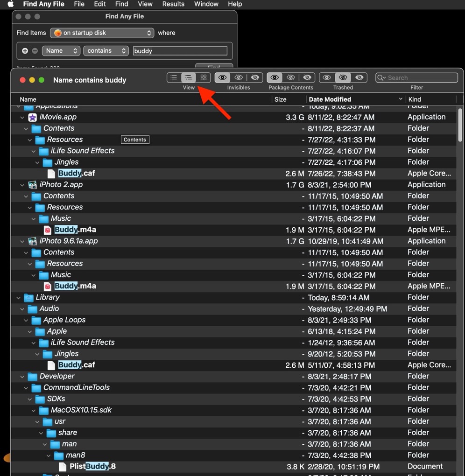Image resolution: width=465 pixels, height=476 pixels.
Task: Remove search rule with minus button
Action: 35,51
